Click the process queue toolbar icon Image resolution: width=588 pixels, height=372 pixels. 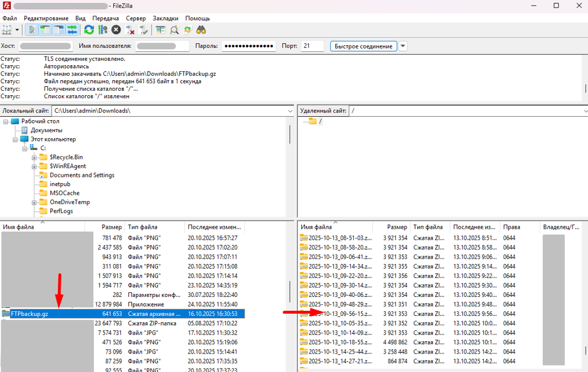tap(102, 30)
